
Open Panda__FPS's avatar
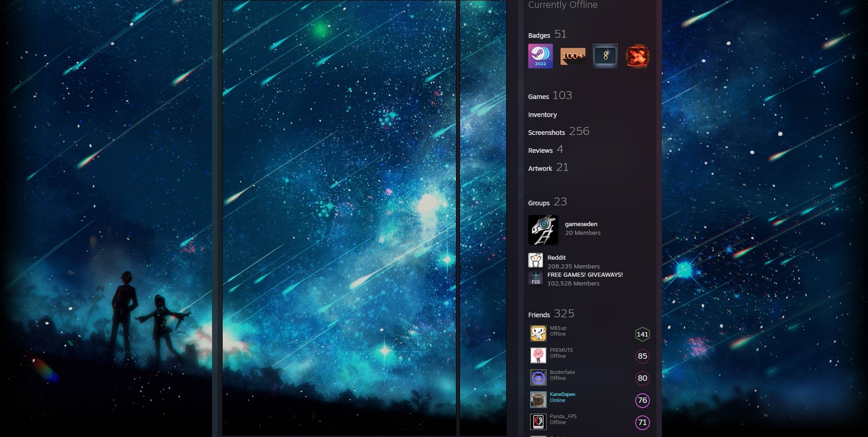pyautogui.click(x=538, y=421)
